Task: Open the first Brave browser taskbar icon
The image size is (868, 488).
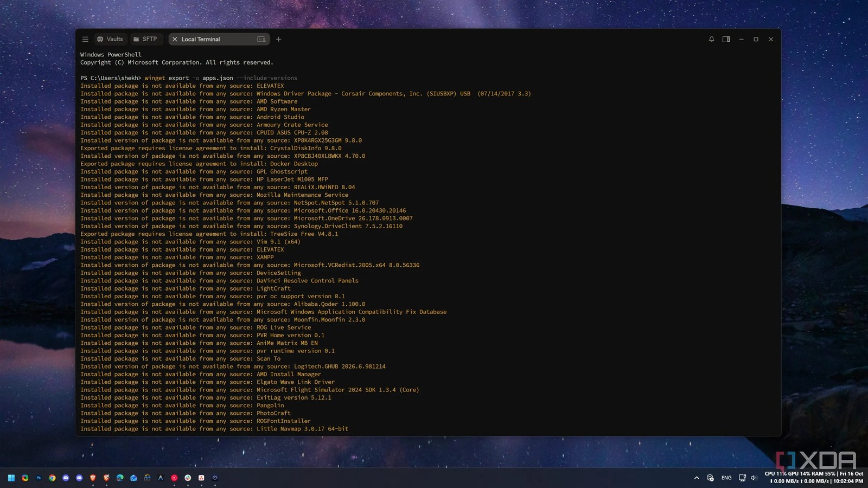Action: pos(93,478)
